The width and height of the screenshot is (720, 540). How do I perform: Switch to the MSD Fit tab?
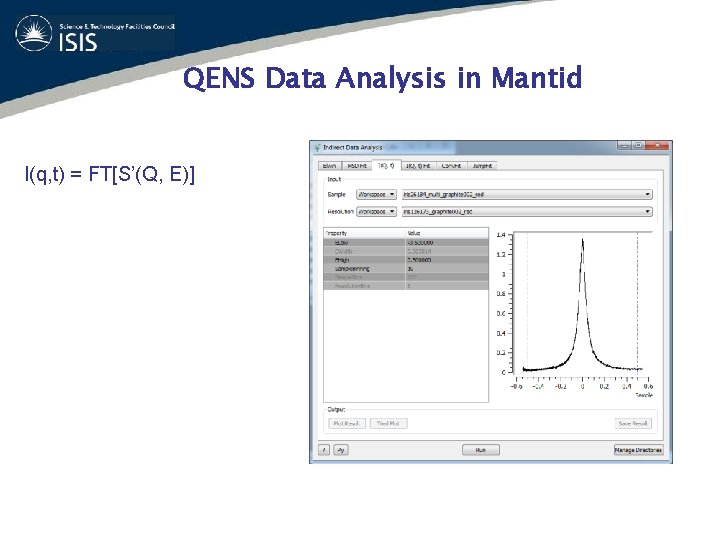point(357,166)
